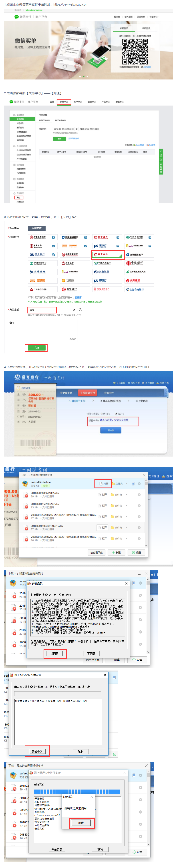Screen dimensions: 177x868
Task: Open the 营销中心 top navigation tab
Action: click(x=92, y=102)
